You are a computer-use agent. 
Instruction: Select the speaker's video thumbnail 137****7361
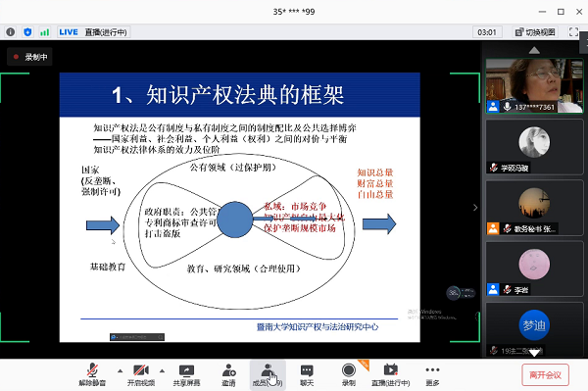click(x=534, y=86)
